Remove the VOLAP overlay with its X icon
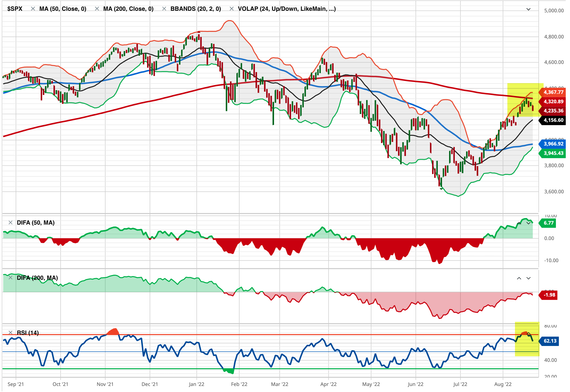Viewport: 570px width, 392px height. [231, 9]
